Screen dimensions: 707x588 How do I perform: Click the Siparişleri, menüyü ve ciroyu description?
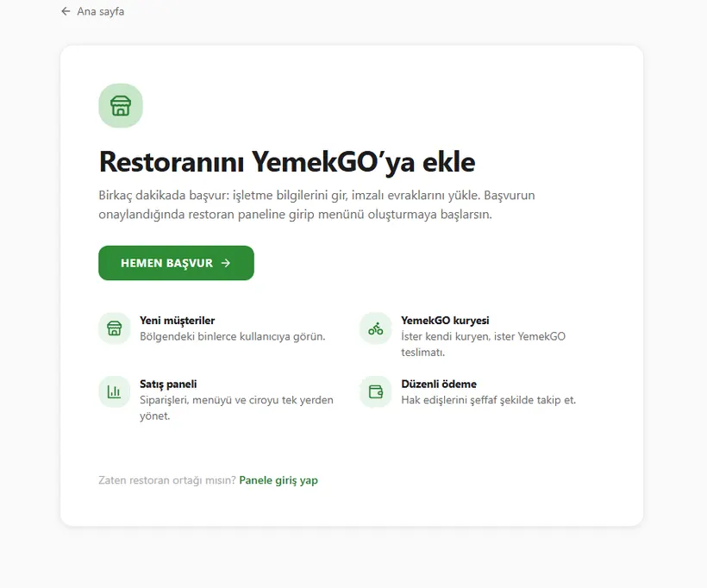pyautogui.click(x=237, y=408)
